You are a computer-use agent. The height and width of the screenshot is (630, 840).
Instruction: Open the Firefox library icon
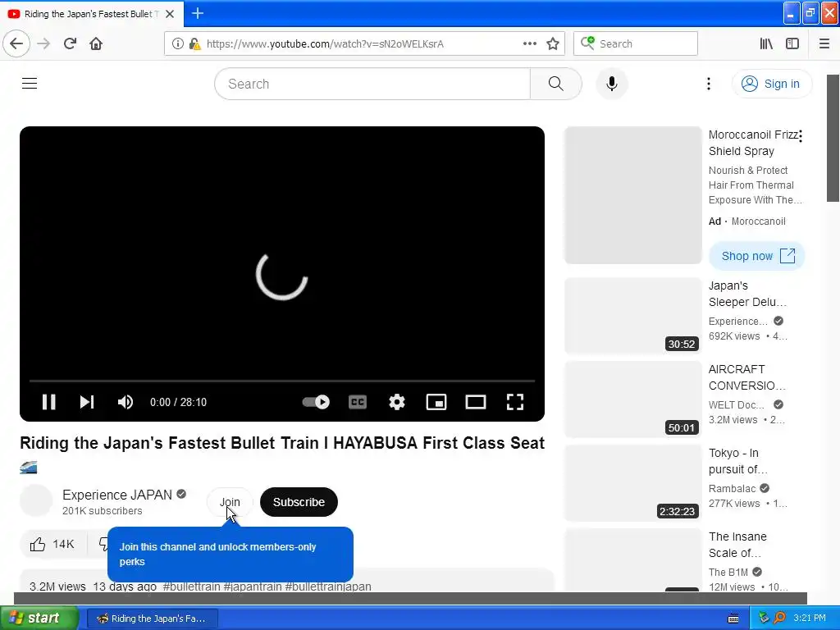[767, 43]
